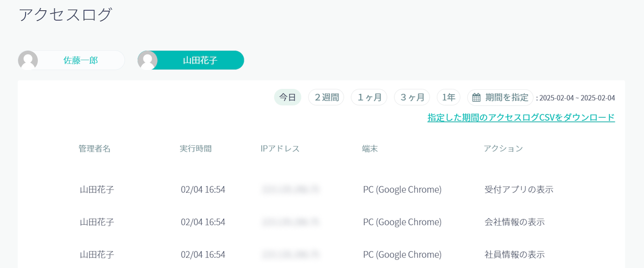The image size is (644, 268).
Task: Click the avatar icon beside 佐藤一郎
Action: [x=28, y=60]
